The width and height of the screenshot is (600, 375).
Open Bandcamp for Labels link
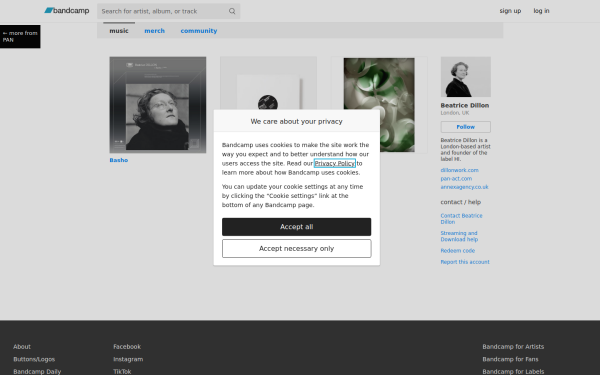(513, 372)
